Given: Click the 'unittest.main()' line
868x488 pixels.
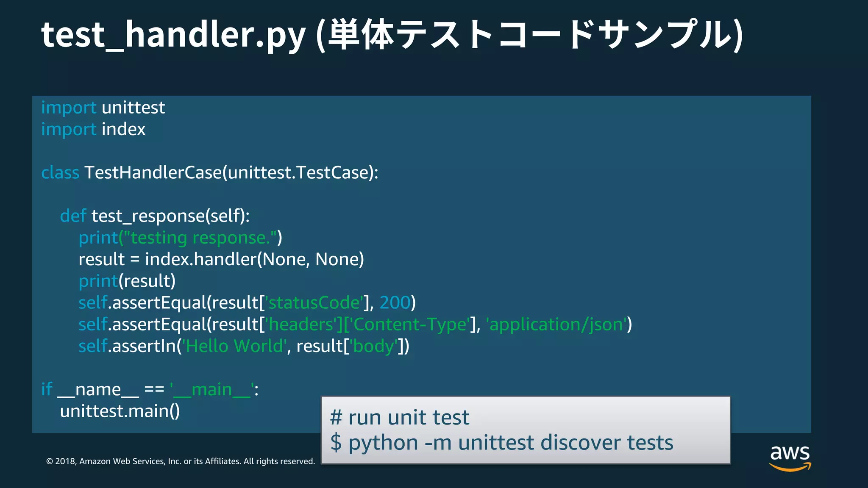Looking at the screenshot, I should click(x=120, y=411).
